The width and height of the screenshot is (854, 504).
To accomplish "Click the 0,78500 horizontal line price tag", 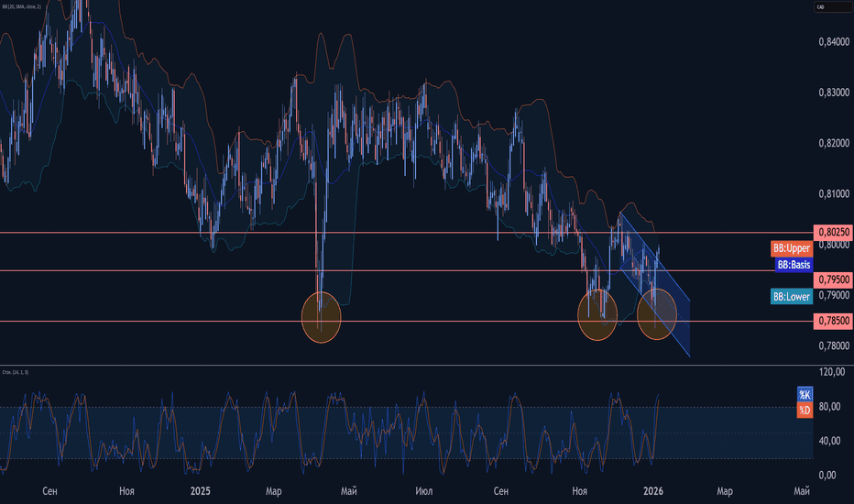I will point(833,321).
